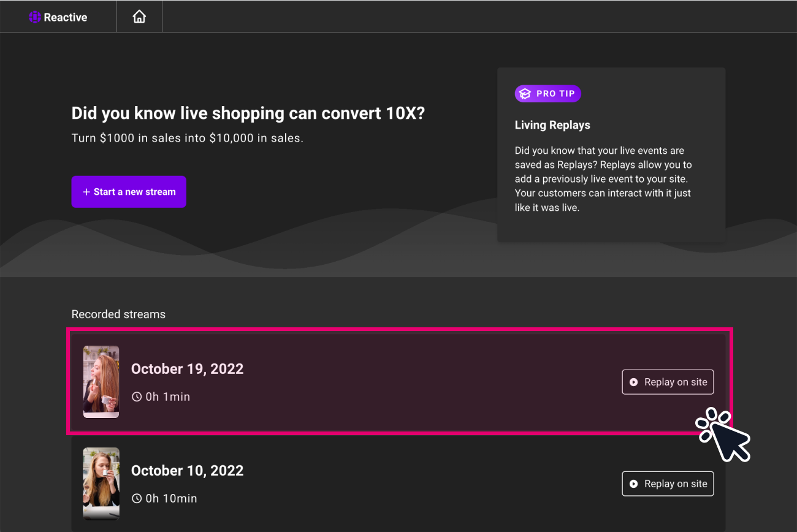The image size is (797, 532).
Task: Click the live shopping 10X headline
Action: pos(248,113)
